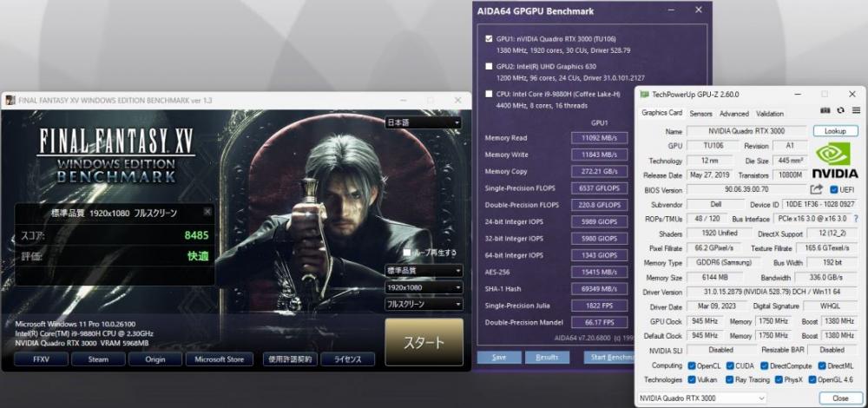Click the Double-Precision Mandel value 66.17 FPS
The width and height of the screenshot is (868, 408).
tap(600, 322)
